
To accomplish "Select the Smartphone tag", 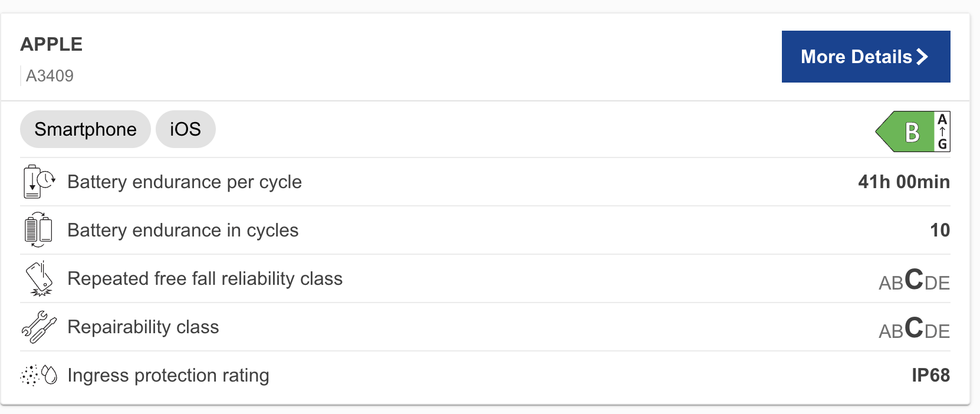I will 85,129.
